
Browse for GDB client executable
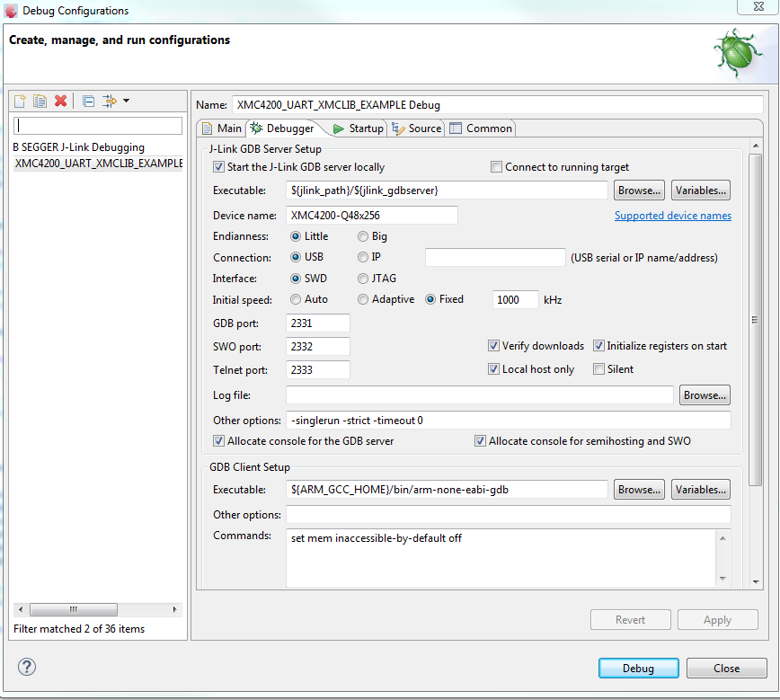[639, 490]
